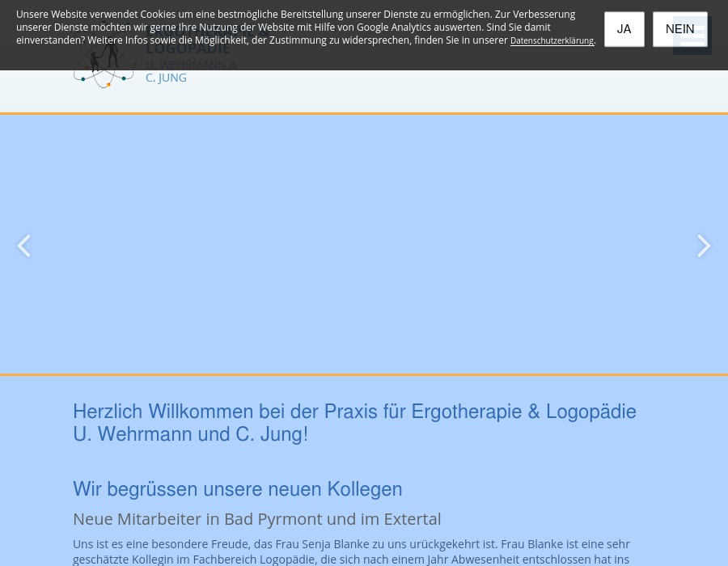Click the 'C. JUNG' logo text
The width and height of the screenshot is (728, 566).
click(x=166, y=78)
